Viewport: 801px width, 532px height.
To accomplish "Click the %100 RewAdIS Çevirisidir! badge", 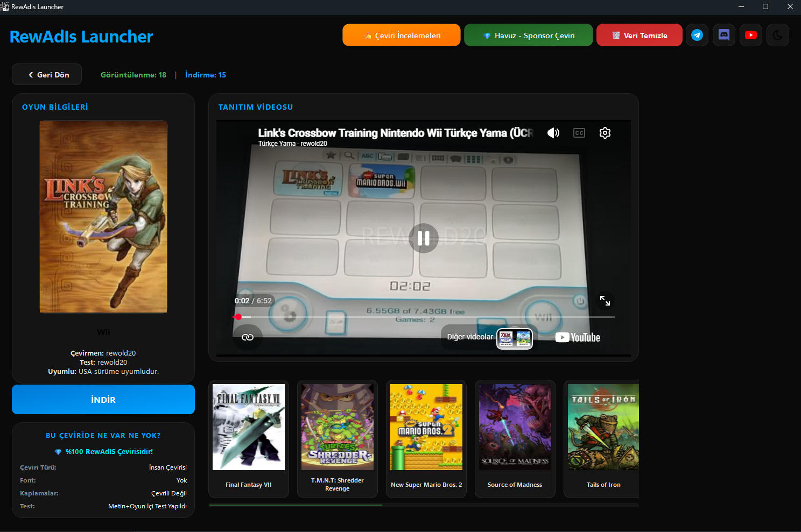I will pos(104,452).
